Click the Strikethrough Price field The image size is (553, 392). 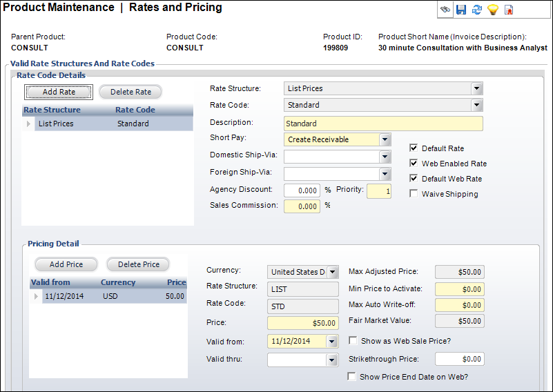coord(460,359)
